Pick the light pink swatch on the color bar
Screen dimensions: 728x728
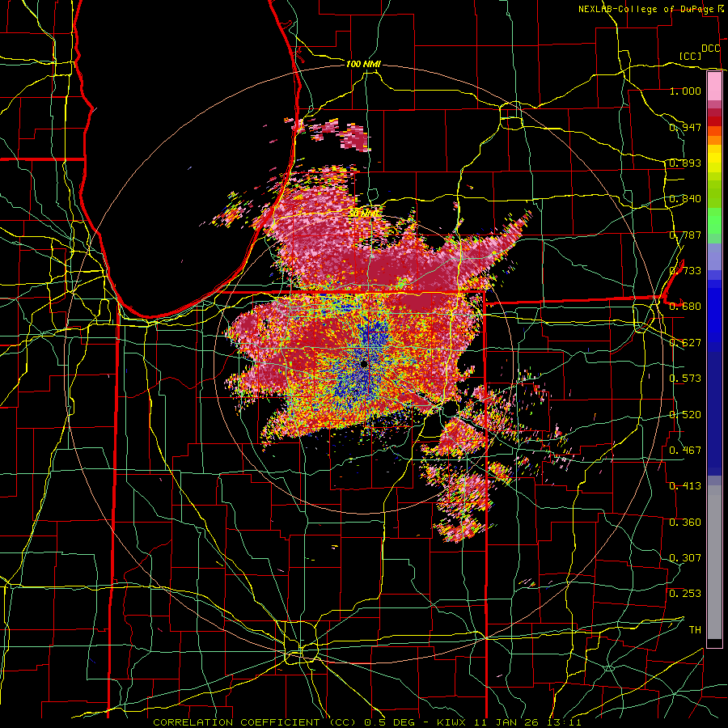point(714,86)
